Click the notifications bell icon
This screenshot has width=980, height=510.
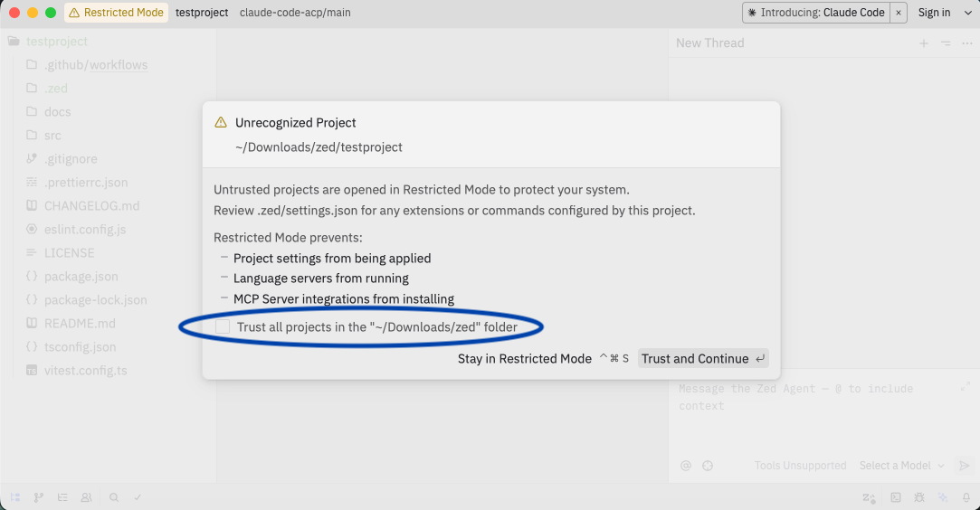click(966, 497)
